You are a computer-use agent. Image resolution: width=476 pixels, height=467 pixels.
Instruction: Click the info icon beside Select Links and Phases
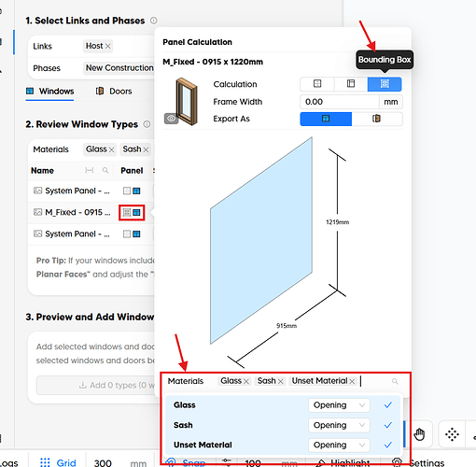pos(154,21)
